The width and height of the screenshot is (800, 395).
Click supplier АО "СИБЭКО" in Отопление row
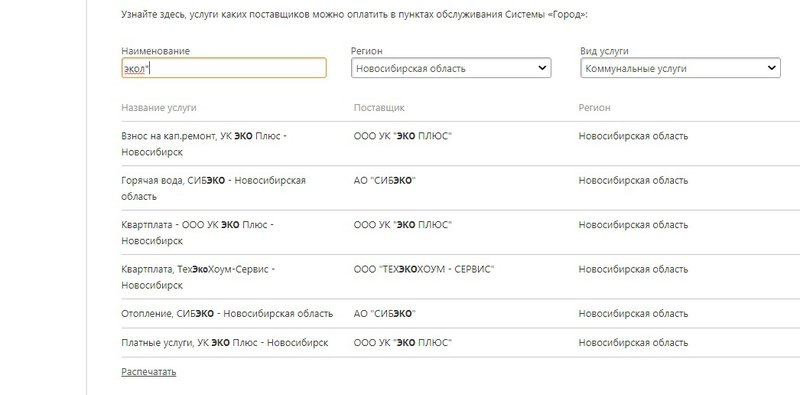[385, 314]
